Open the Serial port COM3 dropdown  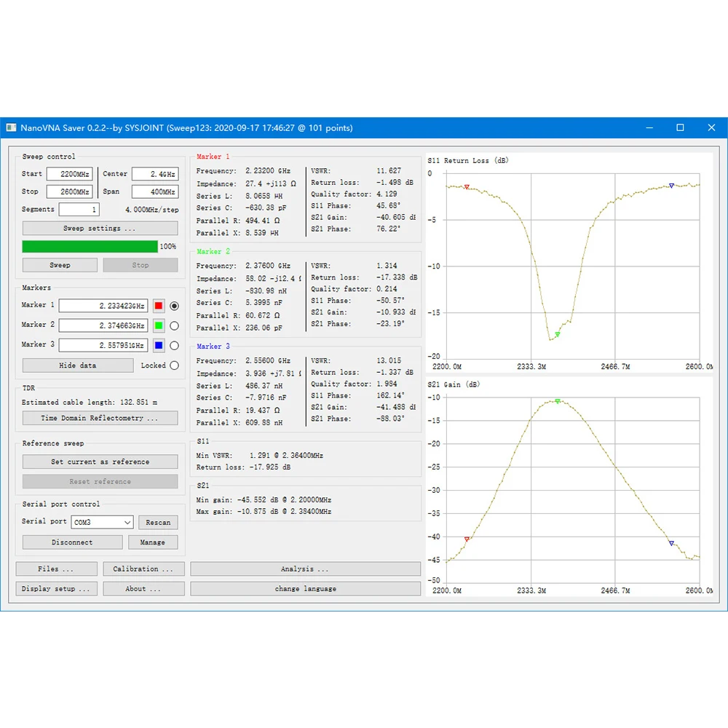click(x=102, y=522)
